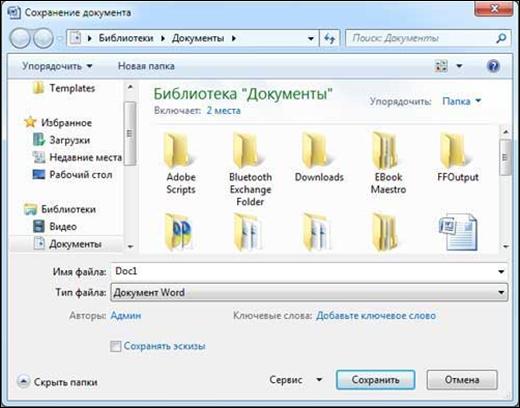This screenshot has height=408, width=520.
Task: Open the Имя файла dropdown arrow
Action: point(501,272)
